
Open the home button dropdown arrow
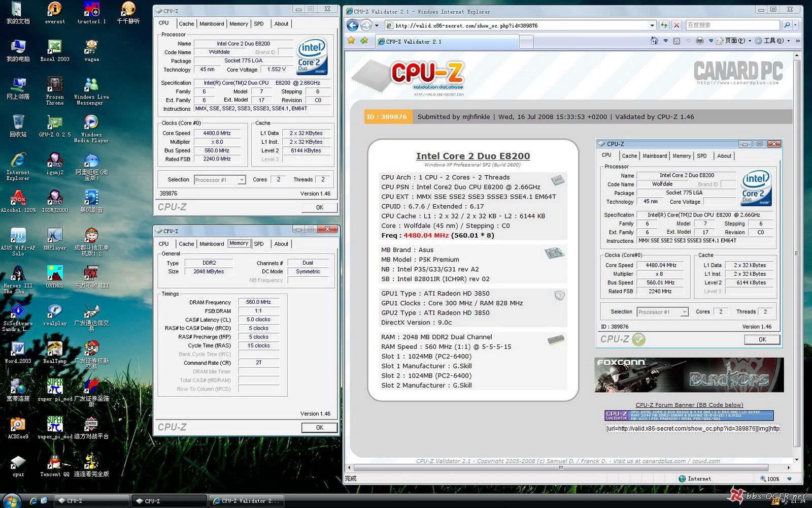coord(665,41)
